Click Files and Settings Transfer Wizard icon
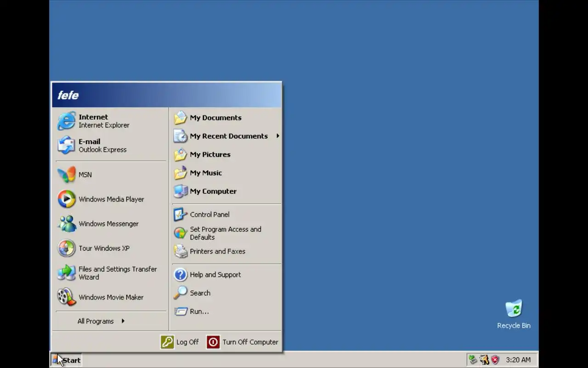This screenshot has width=588, height=368. click(66, 273)
